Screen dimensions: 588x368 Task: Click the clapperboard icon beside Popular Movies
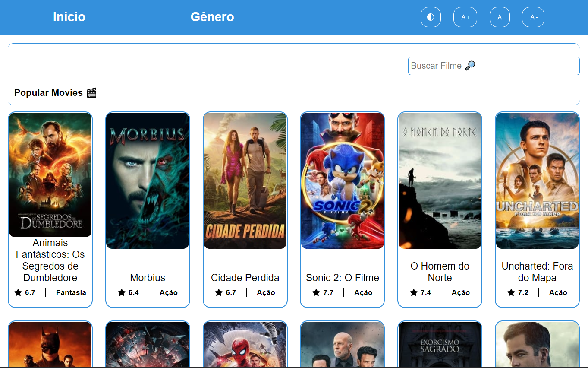tap(91, 92)
